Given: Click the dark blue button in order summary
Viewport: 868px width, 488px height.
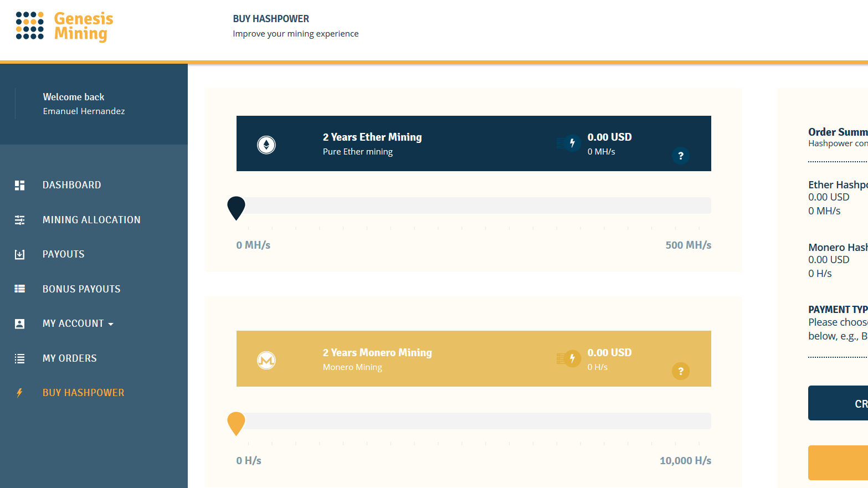Looking at the screenshot, I should 838,403.
